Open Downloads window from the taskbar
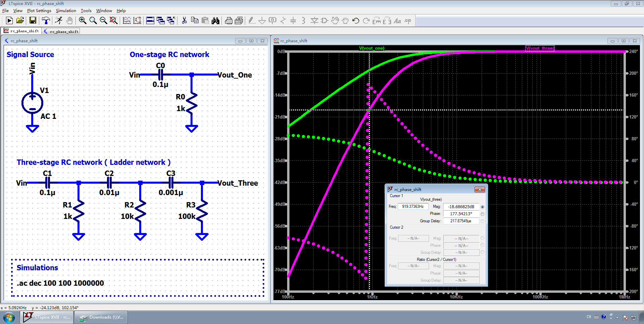This screenshot has height=324, width=644. click(x=101, y=317)
